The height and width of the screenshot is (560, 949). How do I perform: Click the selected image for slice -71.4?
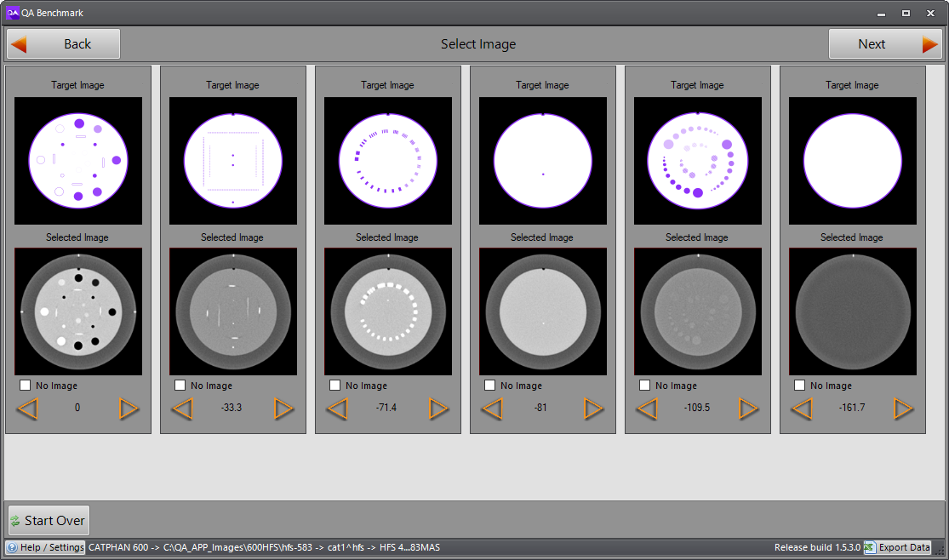click(x=388, y=311)
